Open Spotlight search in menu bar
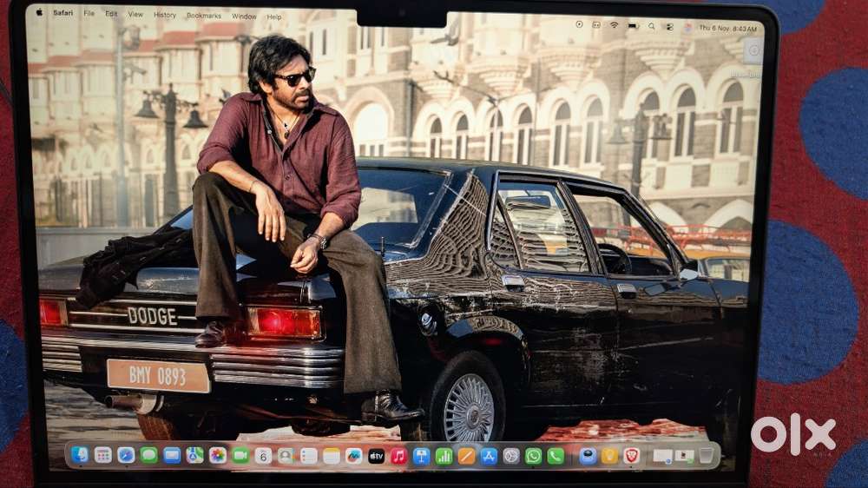The image size is (868, 488). (x=652, y=26)
